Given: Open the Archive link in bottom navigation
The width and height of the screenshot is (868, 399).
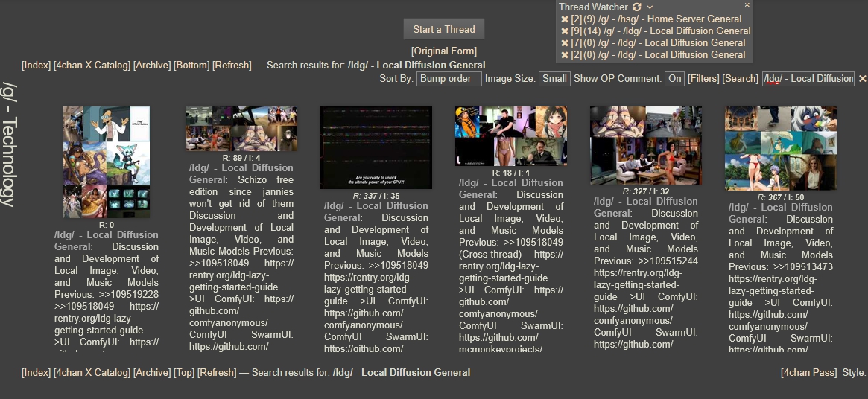Looking at the screenshot, I should pyautogui.click(x=152, y=372).
